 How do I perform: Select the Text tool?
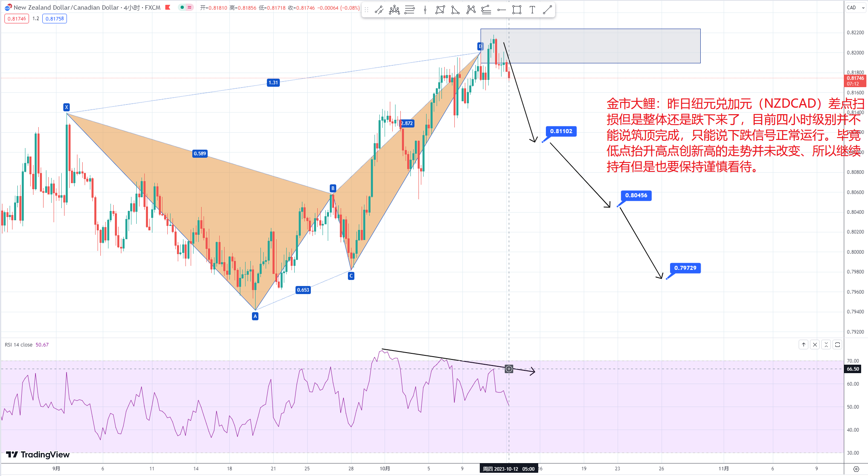[x=532, y=10]
